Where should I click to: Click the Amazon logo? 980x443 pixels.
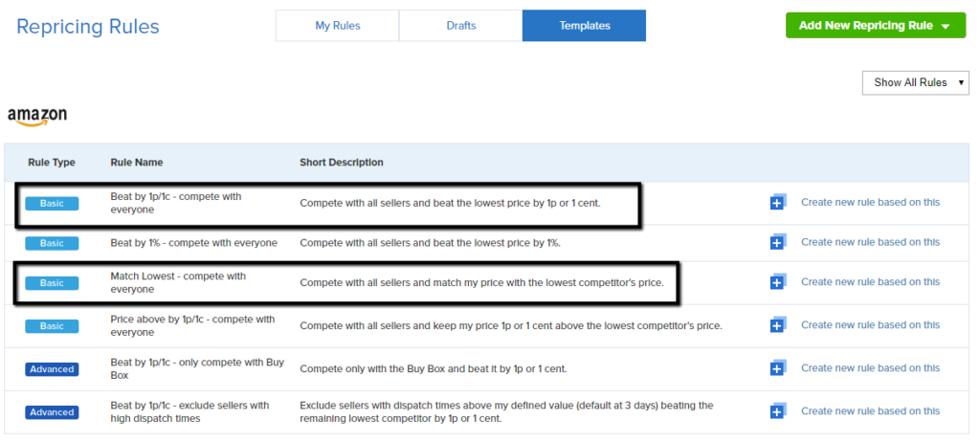pos(37,117)
